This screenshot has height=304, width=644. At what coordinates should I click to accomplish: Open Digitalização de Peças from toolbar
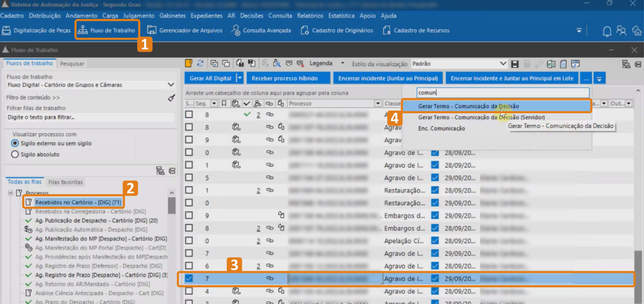click(x=36, y=30)
